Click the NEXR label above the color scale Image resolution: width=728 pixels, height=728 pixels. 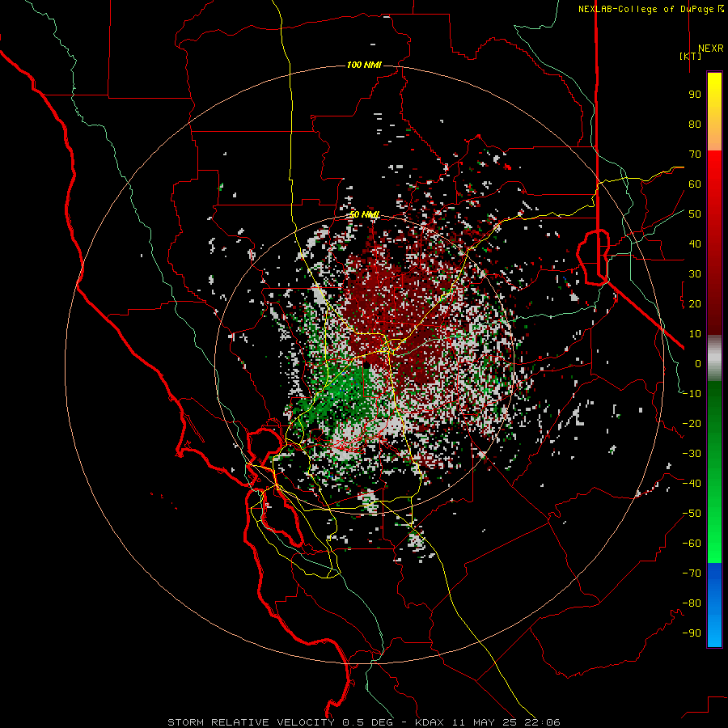[710, 49]
